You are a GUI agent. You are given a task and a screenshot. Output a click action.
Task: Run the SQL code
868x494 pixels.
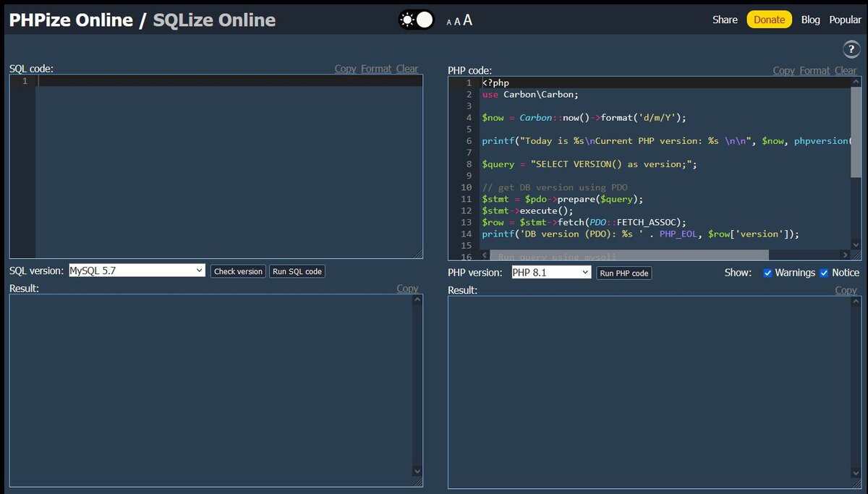pyautogui.click(x=297, y=271)
